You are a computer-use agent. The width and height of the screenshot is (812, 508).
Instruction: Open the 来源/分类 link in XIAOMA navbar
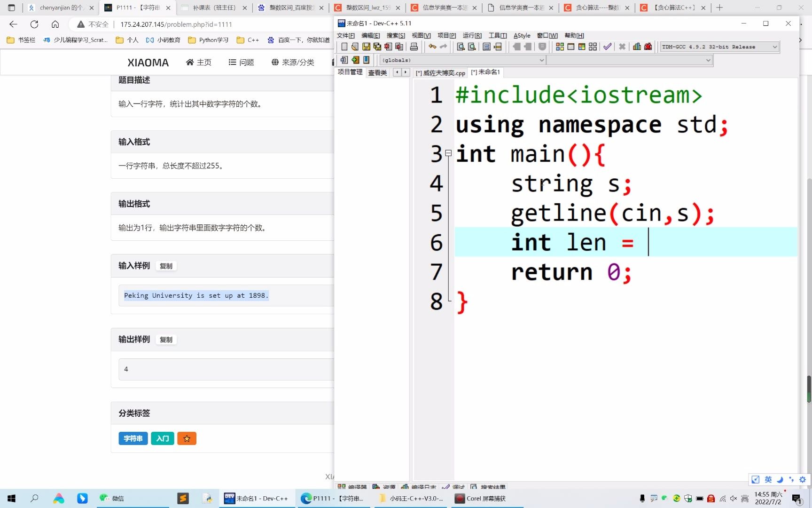pyautogui.click(x=293, y=62)
